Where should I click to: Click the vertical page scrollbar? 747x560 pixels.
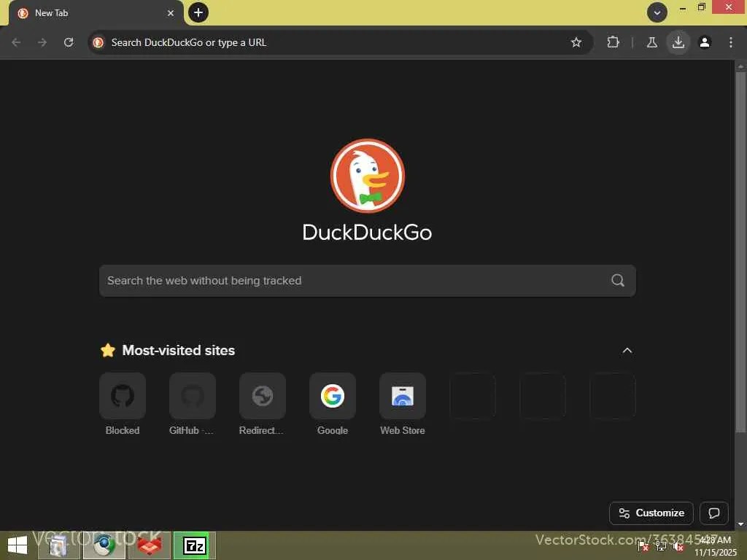pyautogui.click(x=740, y=252)
